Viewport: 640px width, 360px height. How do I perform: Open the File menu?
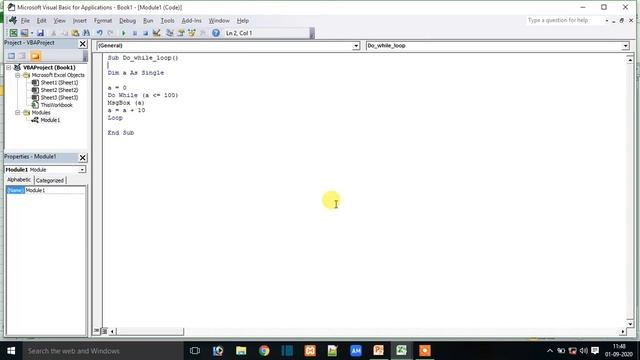(25, 20)
